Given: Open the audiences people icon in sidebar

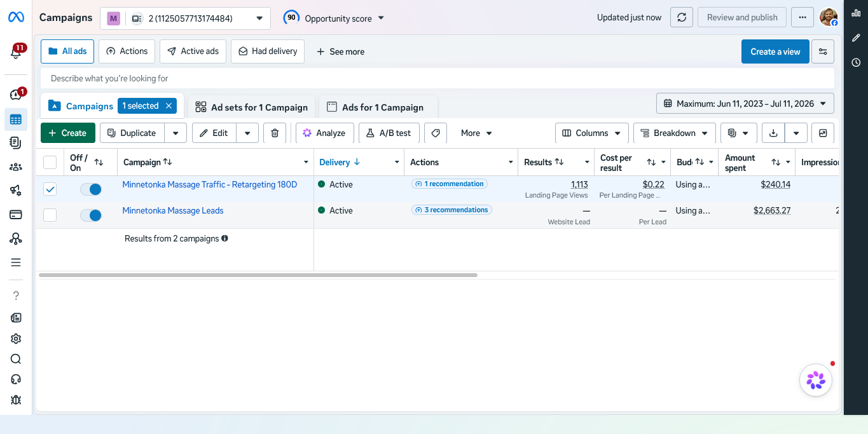Looking at the screenshot, I should pos(16,167).
